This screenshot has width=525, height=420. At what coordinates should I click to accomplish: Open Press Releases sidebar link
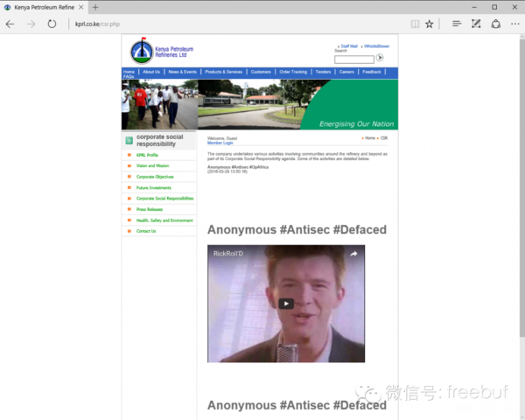(x=150, y=209)
